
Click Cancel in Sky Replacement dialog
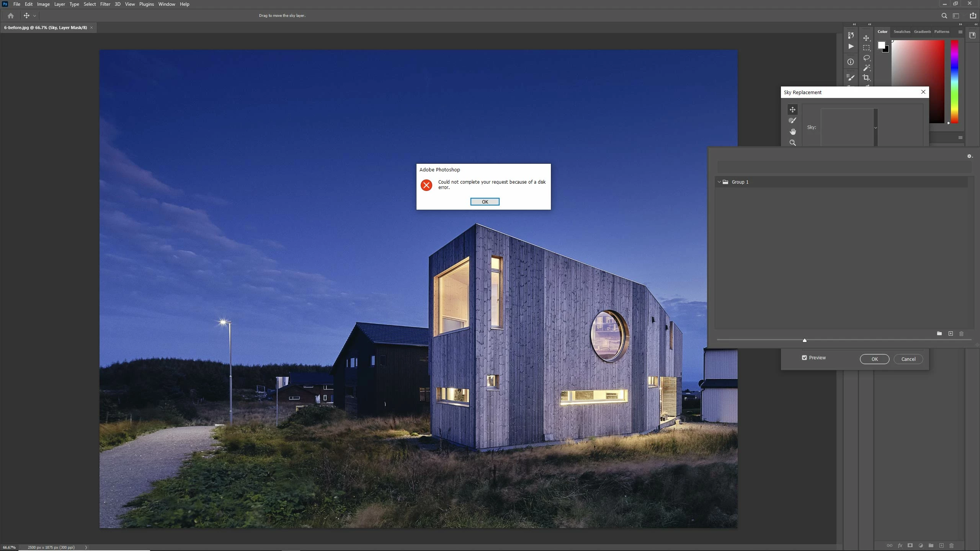point(908,359)
